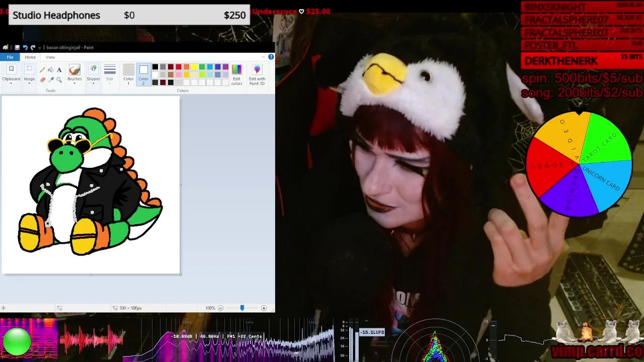Image resolution: width=644 pixels, height=362 pixels.
Task: Pick the brown color swatch
Action: pyautogui.click(x=171, y=75)
